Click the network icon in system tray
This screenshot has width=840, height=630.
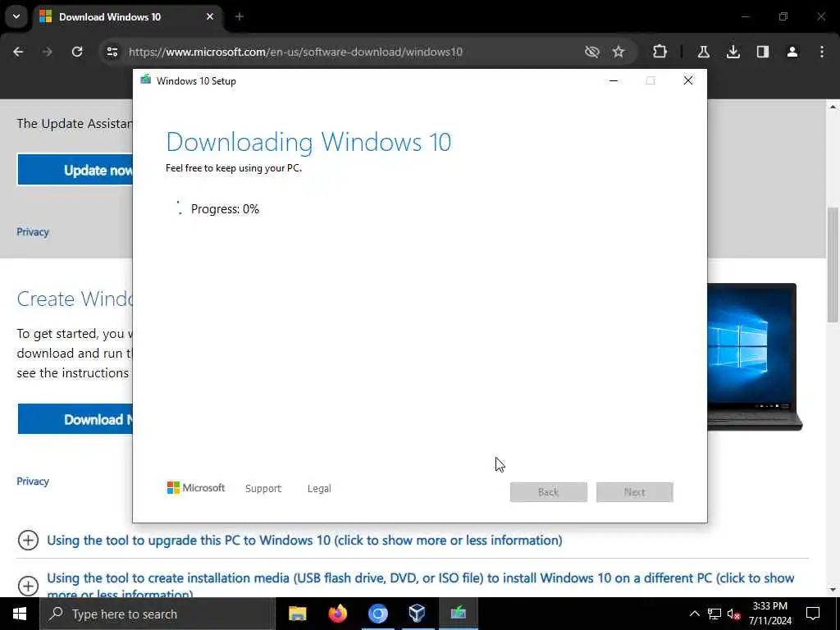pyautogui.click(x=714, y=614)
